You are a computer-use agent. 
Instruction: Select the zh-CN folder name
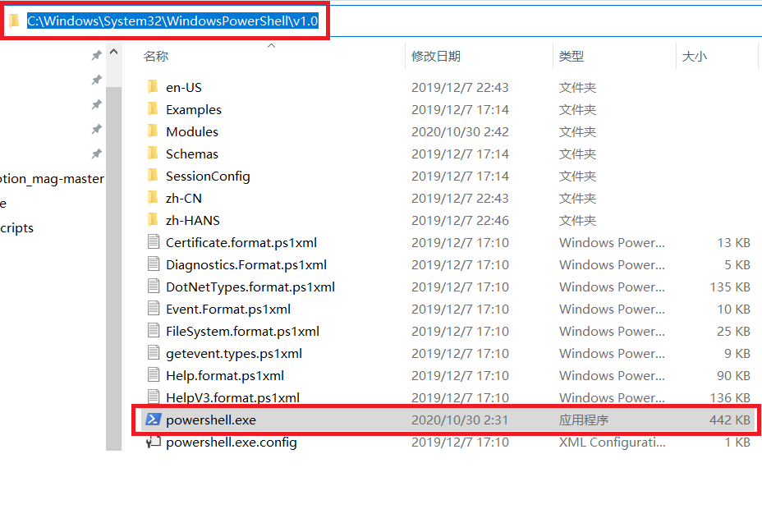tap(184, 198)
